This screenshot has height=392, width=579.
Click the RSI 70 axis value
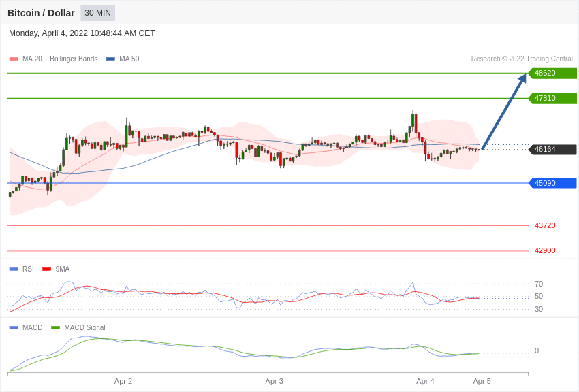click(539, 284)
